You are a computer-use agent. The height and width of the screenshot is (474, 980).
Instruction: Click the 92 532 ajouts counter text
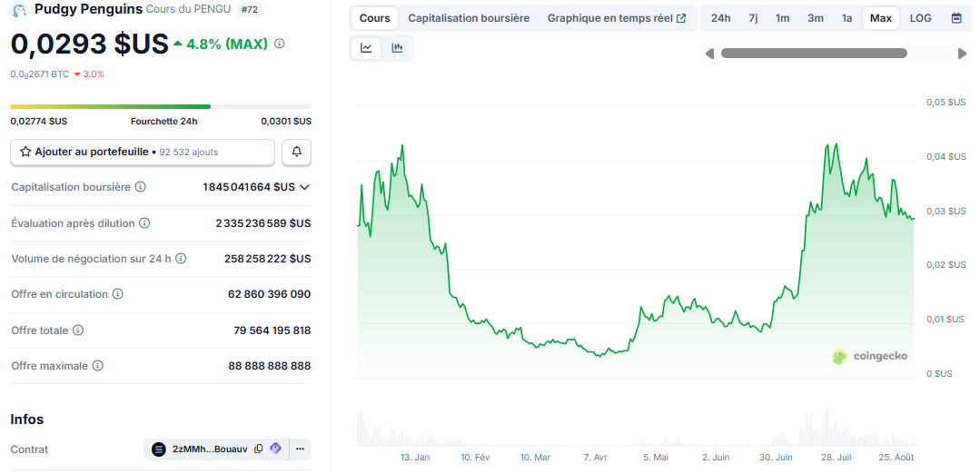189,152
